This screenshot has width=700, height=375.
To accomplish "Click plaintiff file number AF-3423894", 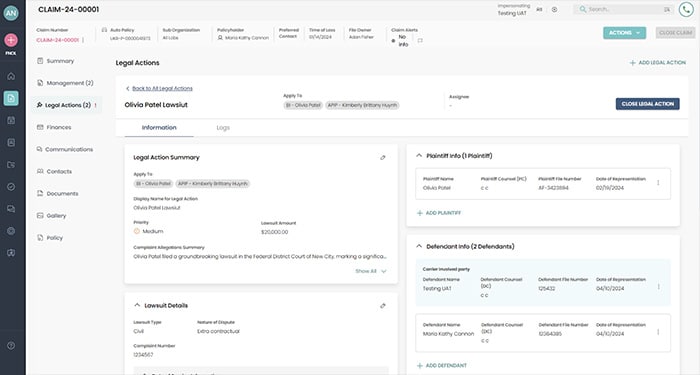I will point(553,188).
